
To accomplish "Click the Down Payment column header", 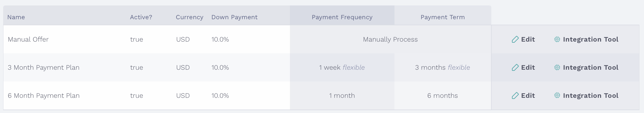I will [234, 17].
